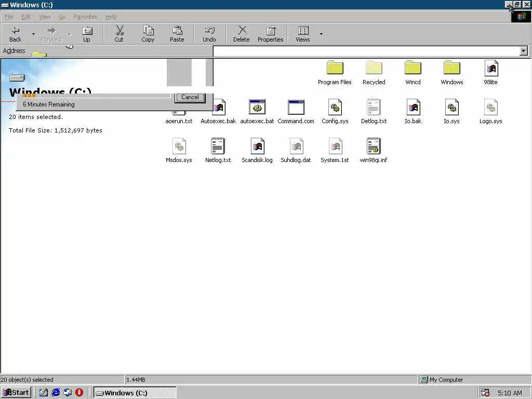
Task: Click inside the Address input field
Action: 366,51
